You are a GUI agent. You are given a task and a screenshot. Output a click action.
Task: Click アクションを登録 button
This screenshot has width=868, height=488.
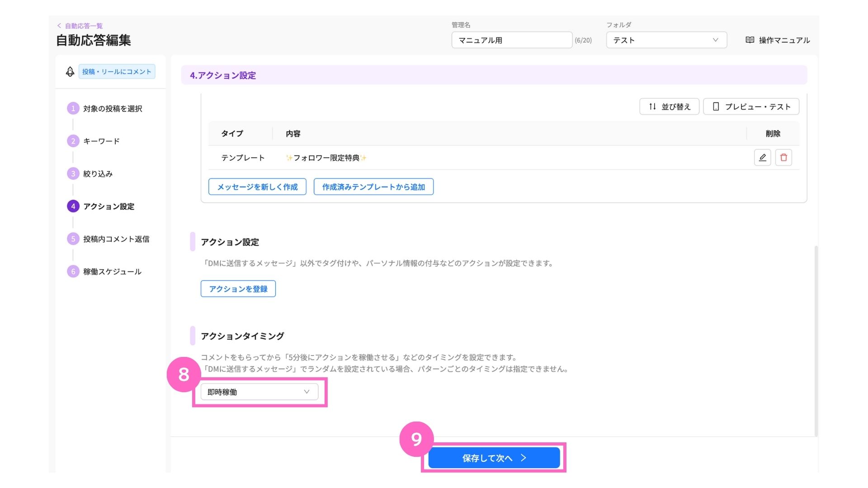pyautogui.click(x=238, y=289)
